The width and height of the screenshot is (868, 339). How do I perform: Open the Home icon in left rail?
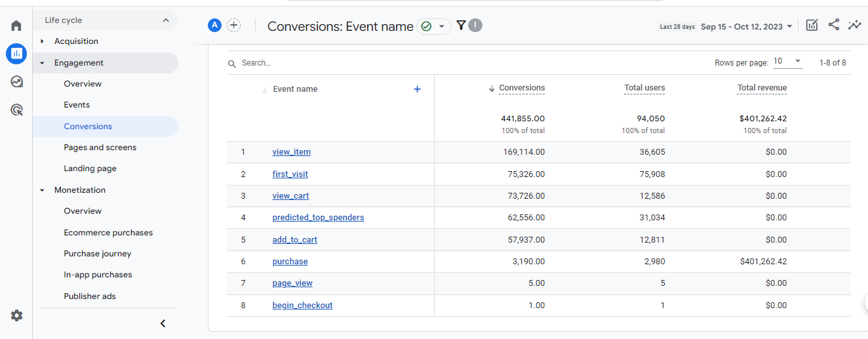tap(16, 26)
